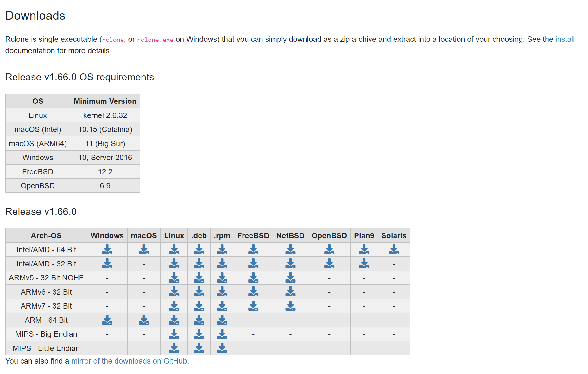Download NetBSD ARMv5 32 Bit NOHF build
The width and height of the screenshot is (588, 374).
point(290,278)
